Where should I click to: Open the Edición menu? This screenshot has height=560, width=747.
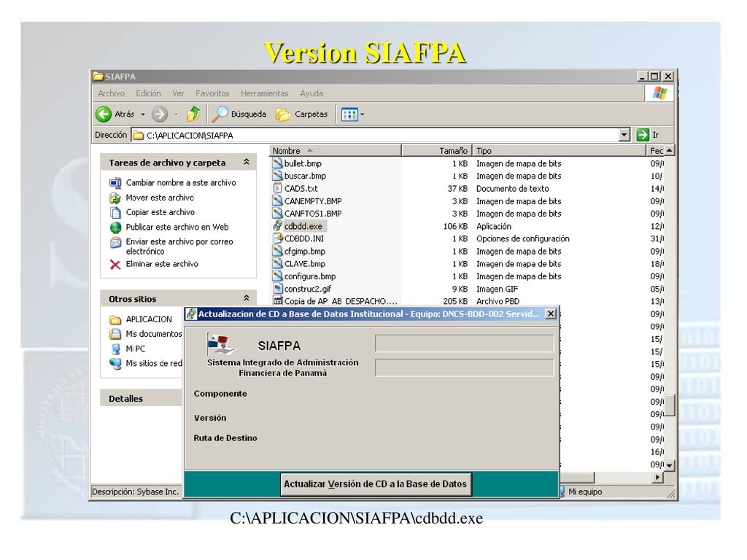[x=148, y=93]
